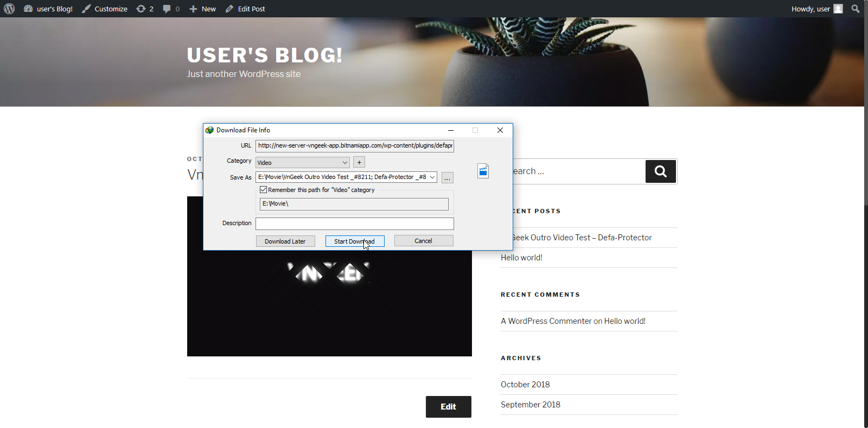Screen dimensions: 868x428
Task: Click the Download Later button
Action: pyautogui.click(x=285, y=241)
